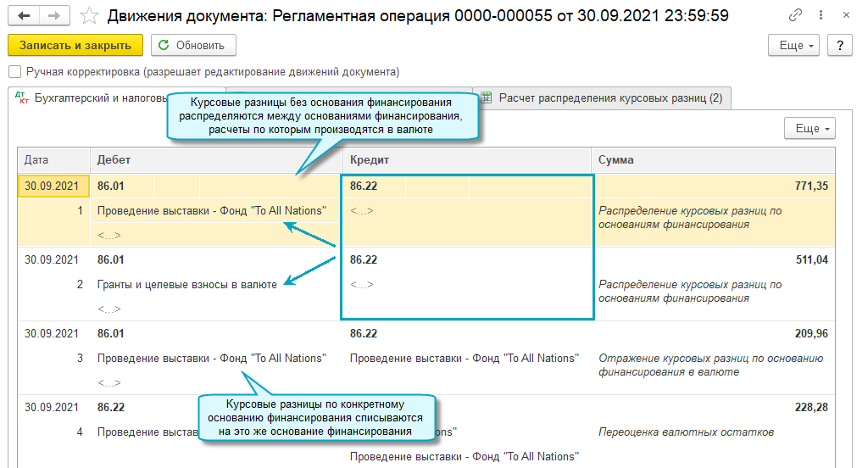Image resolution: width=868 pixels, height=468 pixels.
Task: Select credit account 86.22 in row 1
Action: (364, 186)
